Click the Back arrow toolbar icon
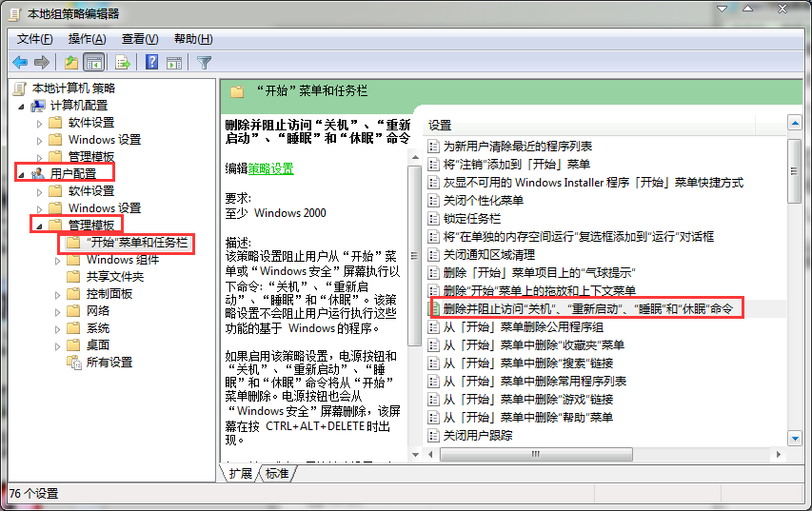This screenshot has width=812, height=511. 19,63
